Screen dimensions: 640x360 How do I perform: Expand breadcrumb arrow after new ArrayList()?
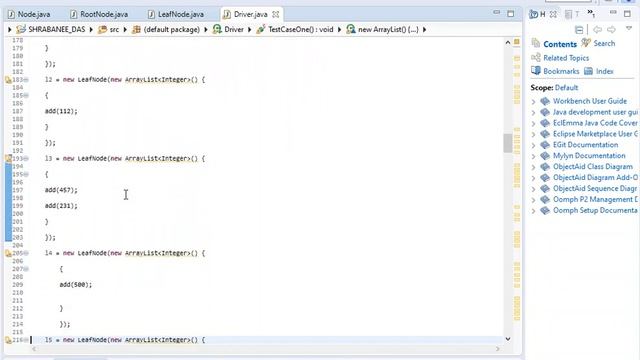point(424,29)
